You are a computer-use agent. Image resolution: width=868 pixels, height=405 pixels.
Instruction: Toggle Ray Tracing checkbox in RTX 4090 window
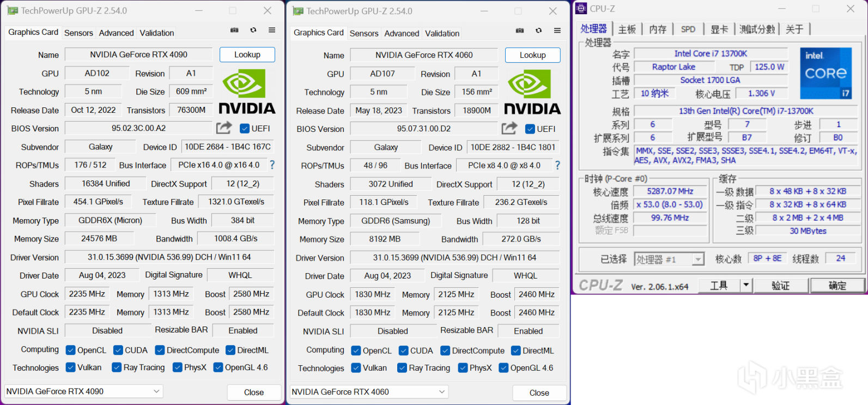point(117,367)
